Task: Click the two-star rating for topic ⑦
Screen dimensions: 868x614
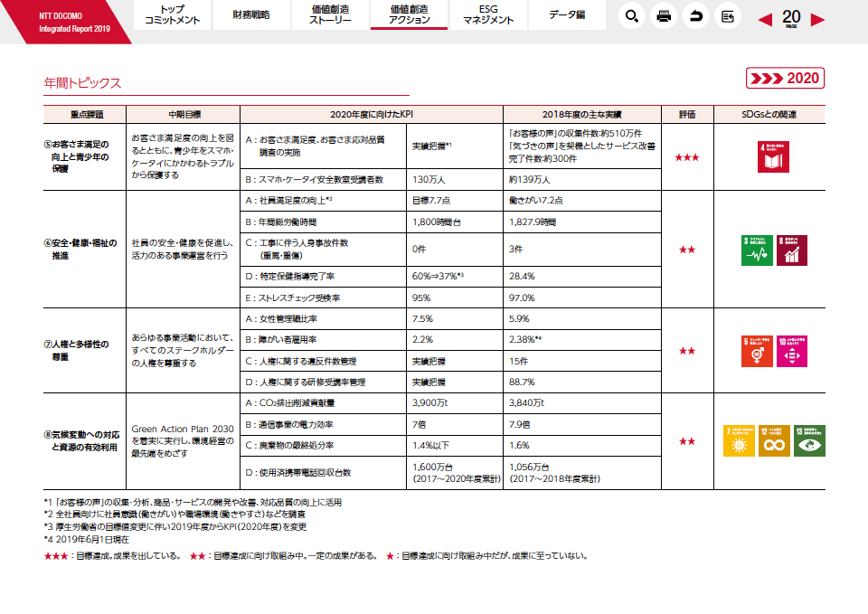Action: (x=687, y=351)
